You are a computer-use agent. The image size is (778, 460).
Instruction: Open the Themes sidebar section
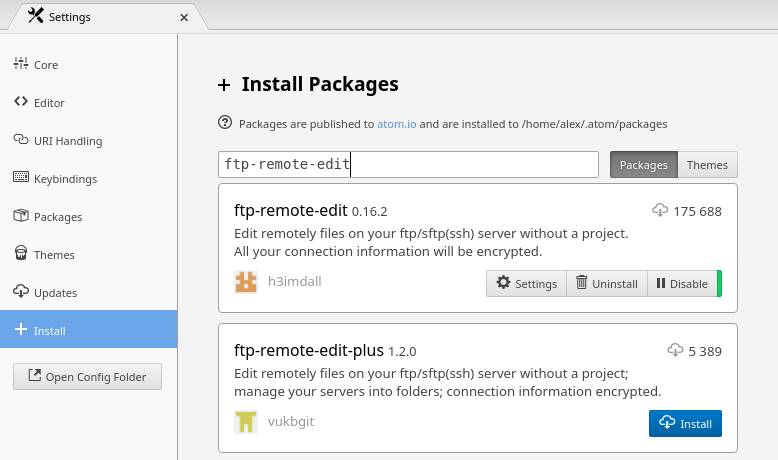[88, 255]
